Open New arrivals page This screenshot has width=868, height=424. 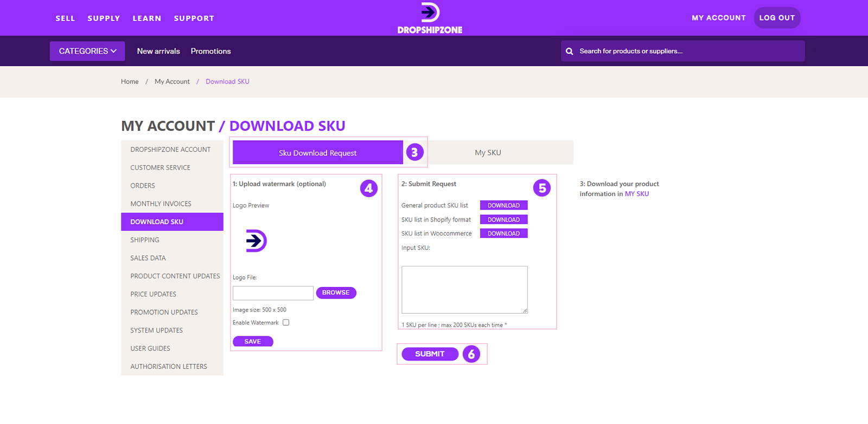click(158, 51)
